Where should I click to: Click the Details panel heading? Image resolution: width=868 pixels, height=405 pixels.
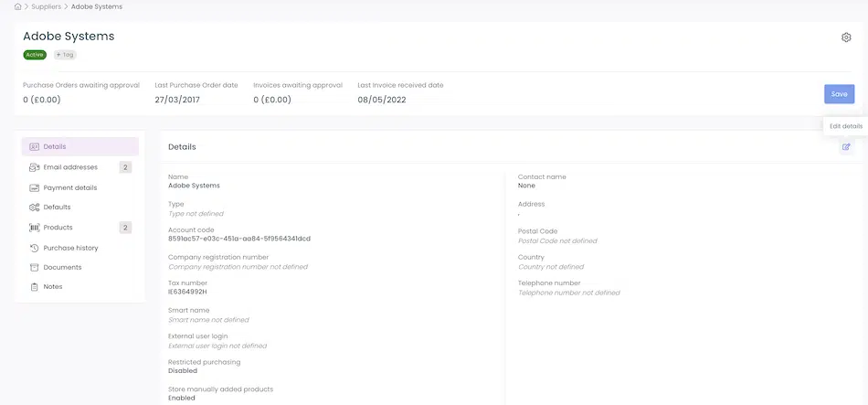182,147
